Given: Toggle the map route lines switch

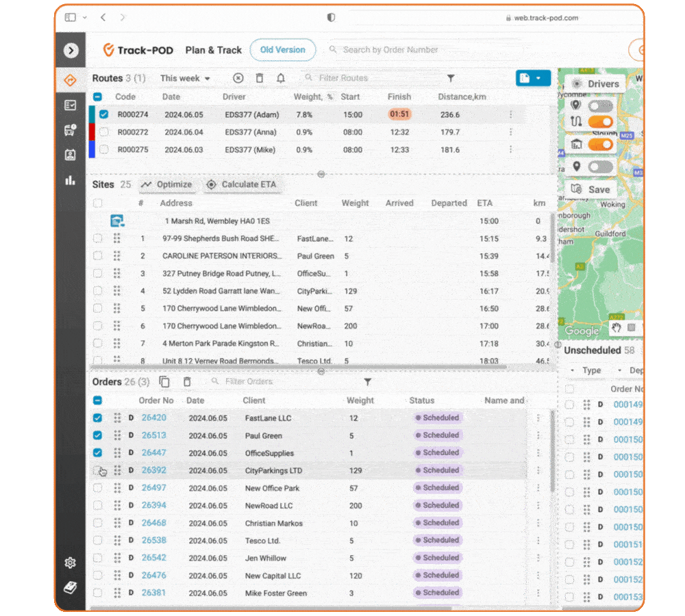Looking at the screenshot, I should tap(601, 122).
